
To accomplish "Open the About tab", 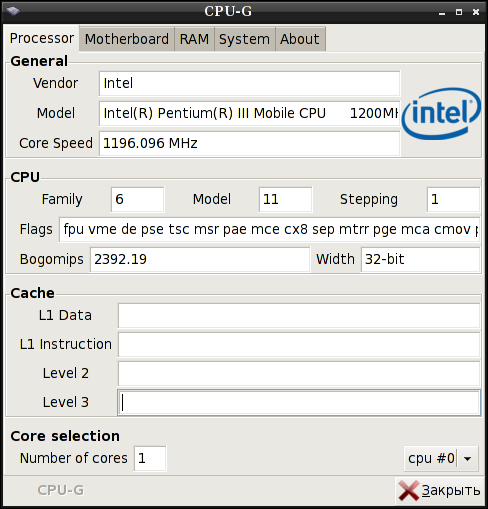I will [300, 39].
